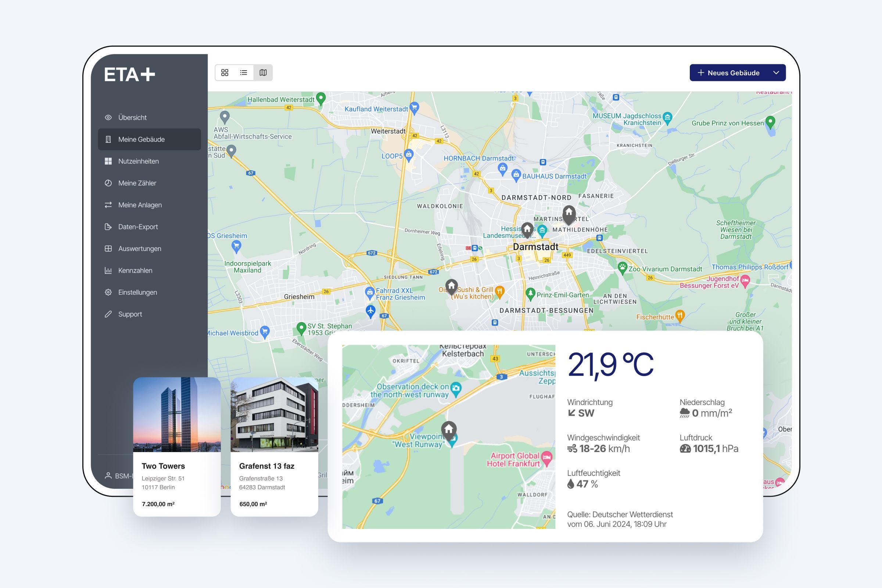Click the building icon beside Meine Gebäude
Image resolution: width=882 pixels, height=588 pixels.
[108, 140]
